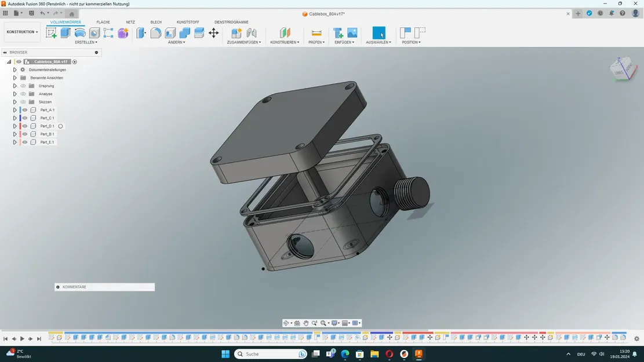
Task: Open the Ebenenversatz tool under KONSTRUIEREN
Action: pos(284,32)
